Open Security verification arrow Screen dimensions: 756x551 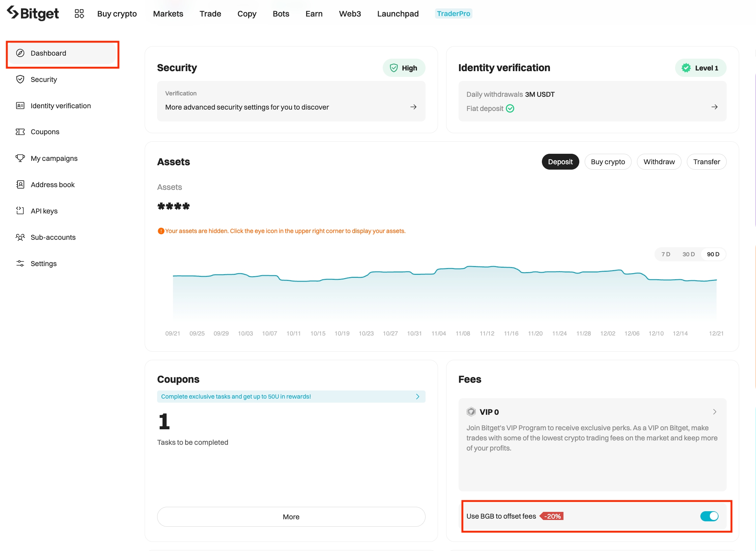click(x=413, y=107)
